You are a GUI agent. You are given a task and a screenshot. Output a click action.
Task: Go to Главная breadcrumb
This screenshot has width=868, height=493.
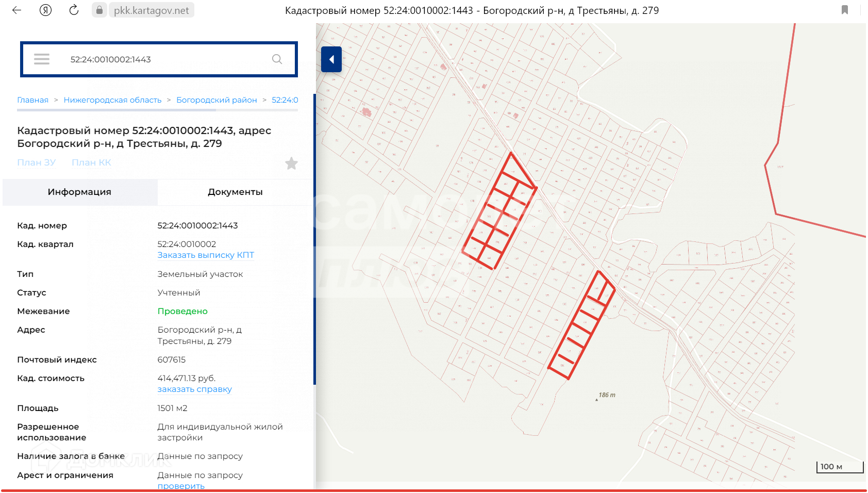point(33,100)
